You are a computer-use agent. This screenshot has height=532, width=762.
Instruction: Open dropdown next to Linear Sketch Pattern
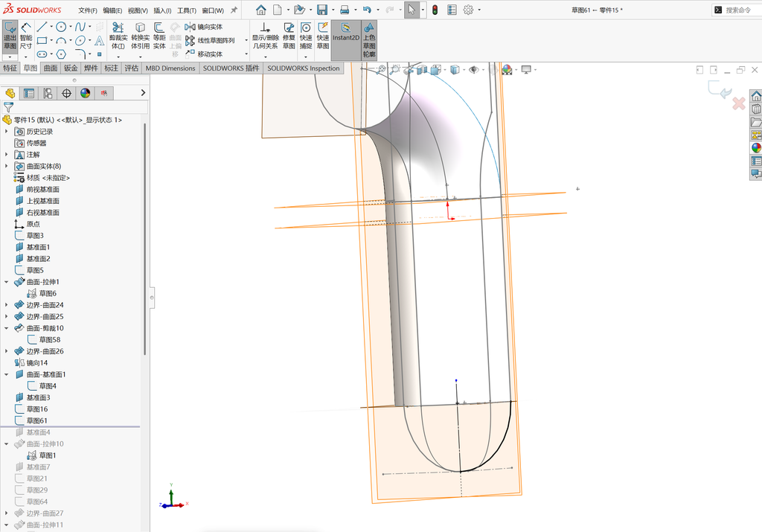click(246, 40)
